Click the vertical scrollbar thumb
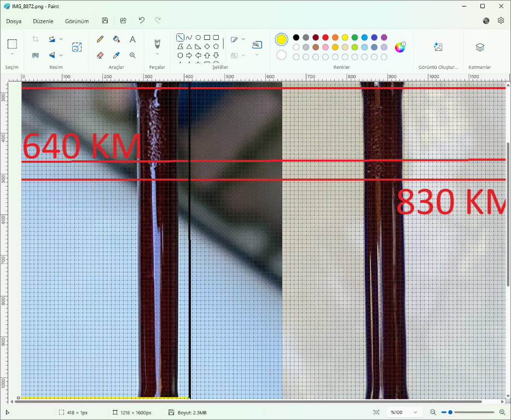This screenshot has width=511, height=420. pyautogui.click(x=508, y=214)
